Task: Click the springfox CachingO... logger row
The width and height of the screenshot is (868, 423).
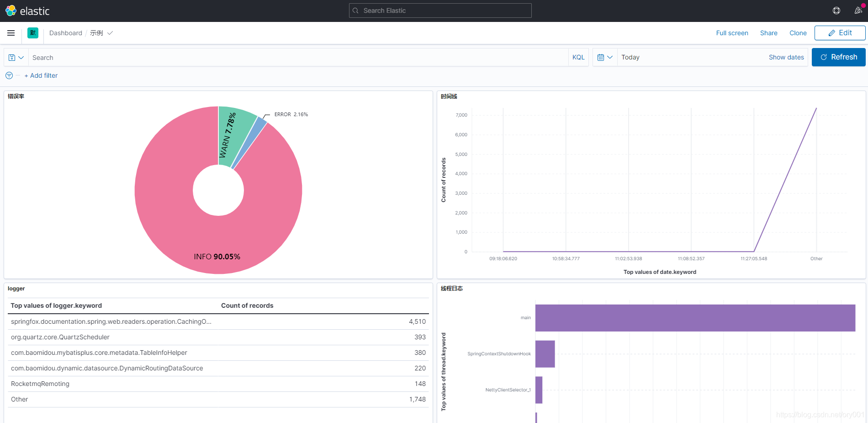Action: [x=218, y=321]
